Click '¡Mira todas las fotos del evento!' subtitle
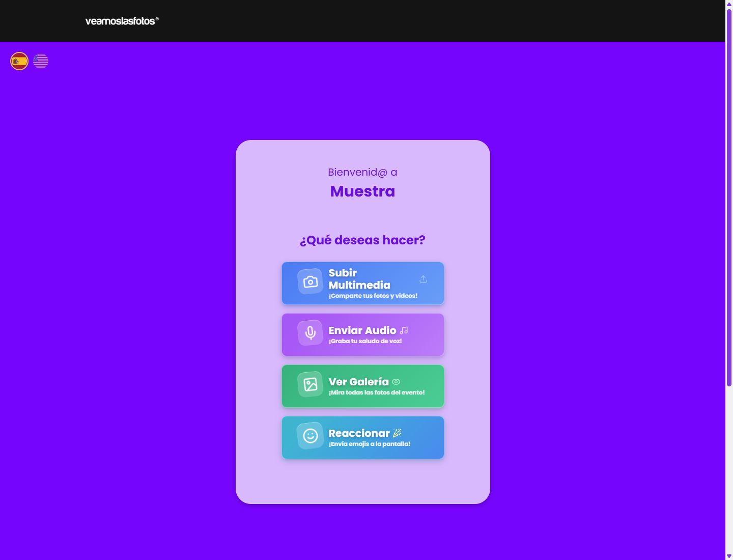Screen dimensions: 733x560 377,393
